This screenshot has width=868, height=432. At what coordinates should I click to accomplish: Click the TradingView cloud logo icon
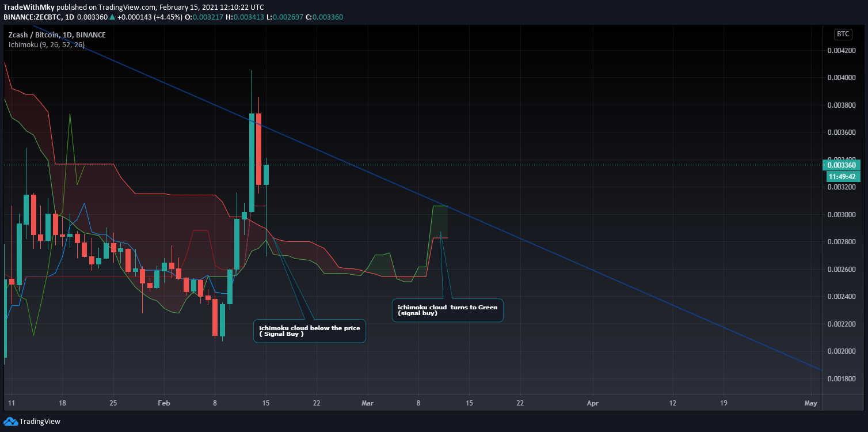(x=10, y=422)
